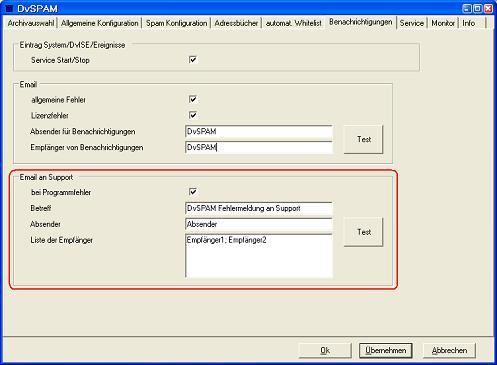Click Test button in Email group

click(x=364, y=139)
